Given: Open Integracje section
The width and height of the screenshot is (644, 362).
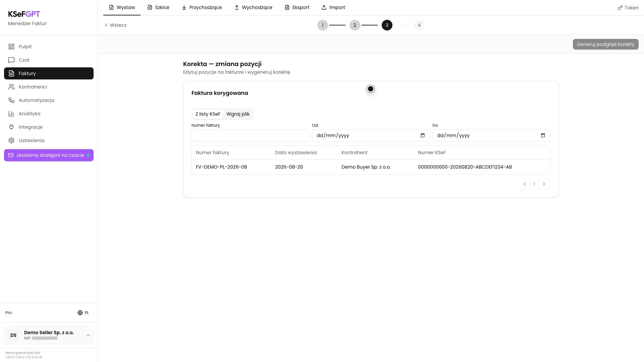Looking at the screenshot, I should click(49, 127).
